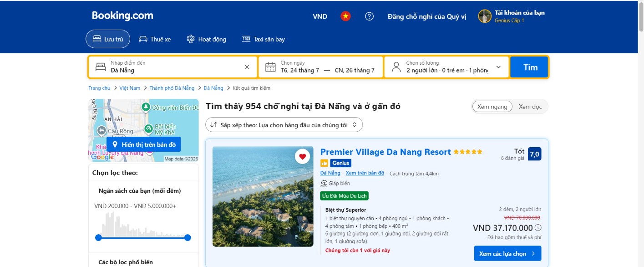Open the "Thành phố Đà Nẵng" breadcrumb

[x=172, y=88]
